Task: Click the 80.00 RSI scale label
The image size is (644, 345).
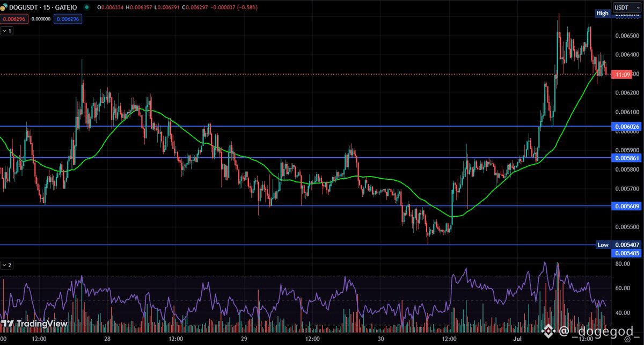Action: pyautogui.click(x=623, y=264)
